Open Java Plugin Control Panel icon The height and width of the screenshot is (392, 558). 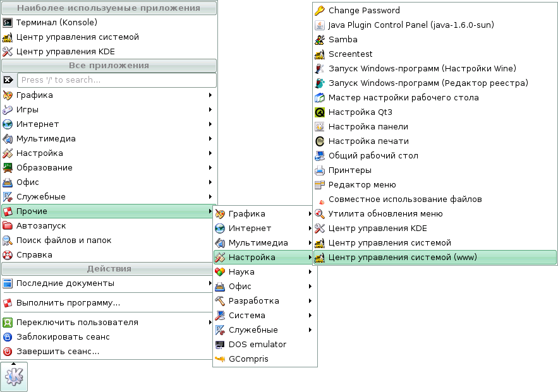click(318, 25)
